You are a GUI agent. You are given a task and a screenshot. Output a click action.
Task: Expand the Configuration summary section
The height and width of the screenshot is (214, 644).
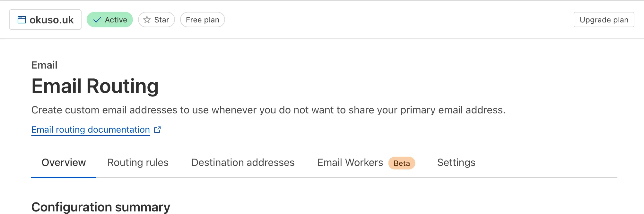point(100,207)
